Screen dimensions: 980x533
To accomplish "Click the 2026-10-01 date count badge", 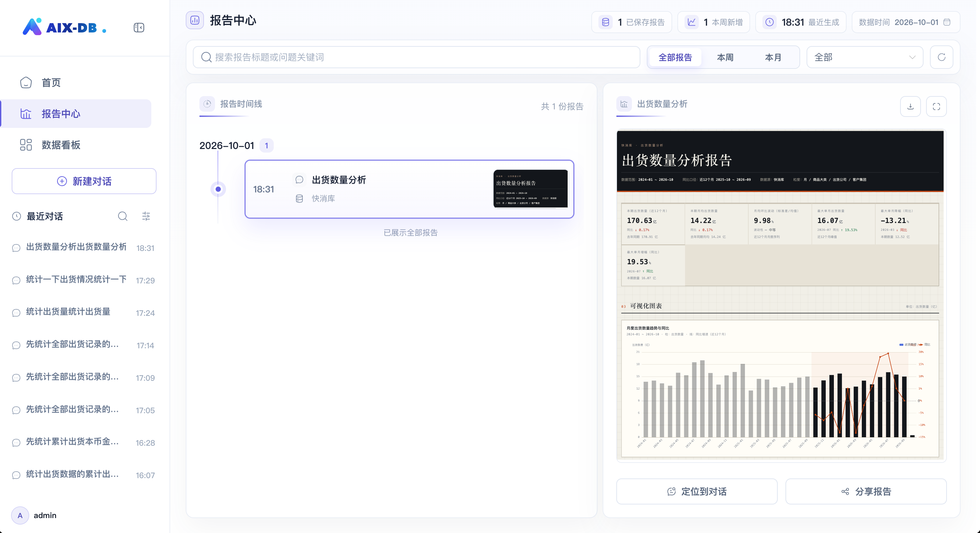I will [x=266, y=146].
